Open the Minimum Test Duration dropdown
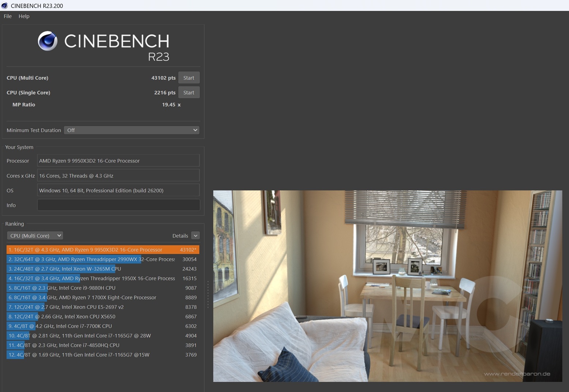This screenshot has height=392, width=569. (131, 130)
